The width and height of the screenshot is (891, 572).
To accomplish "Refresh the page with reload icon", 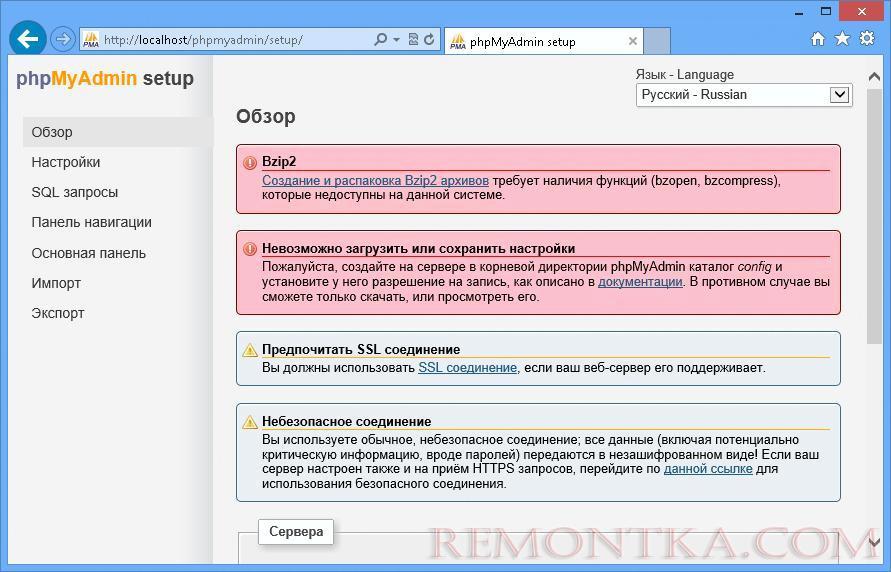I will [430, 39].
